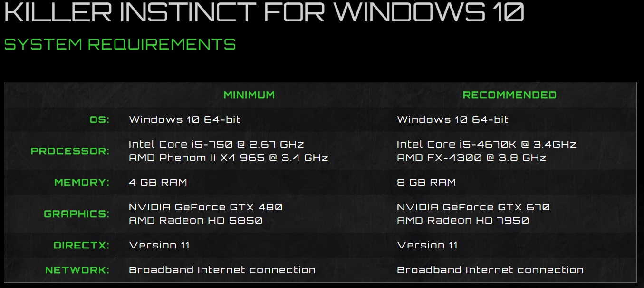Click the 'Killer Instinct for Windows 10' title
Screen dimensions: 644x288
click(264, 12)
